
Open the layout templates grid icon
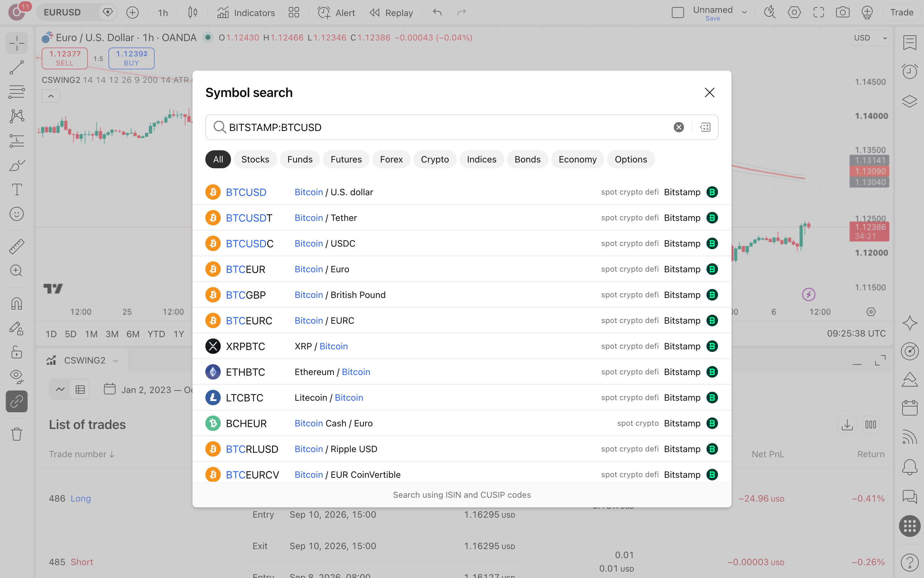tap(294, 13)
